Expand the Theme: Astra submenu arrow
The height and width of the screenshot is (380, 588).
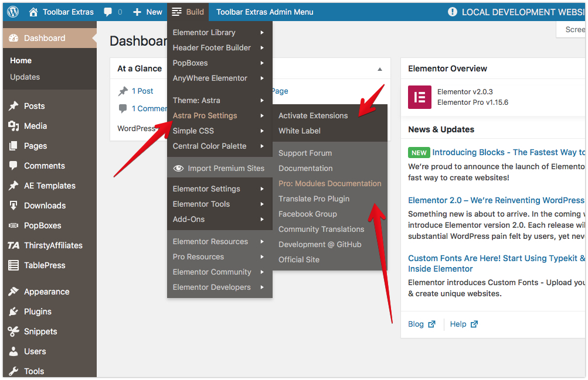click(x=262, y=100)
